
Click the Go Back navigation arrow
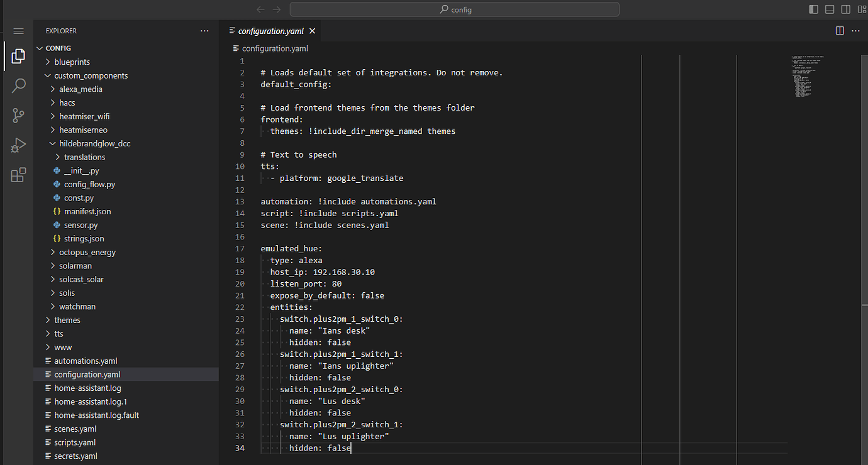coord(260,9)
